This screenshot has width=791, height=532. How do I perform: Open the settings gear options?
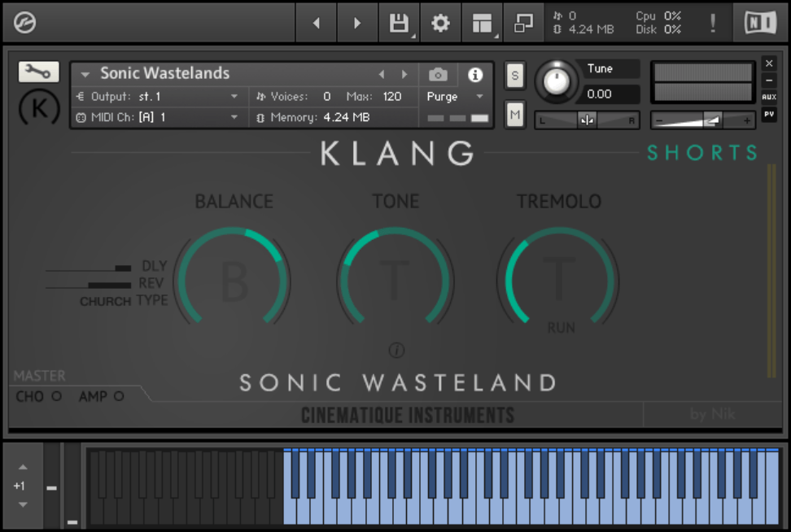click(440, 23)
